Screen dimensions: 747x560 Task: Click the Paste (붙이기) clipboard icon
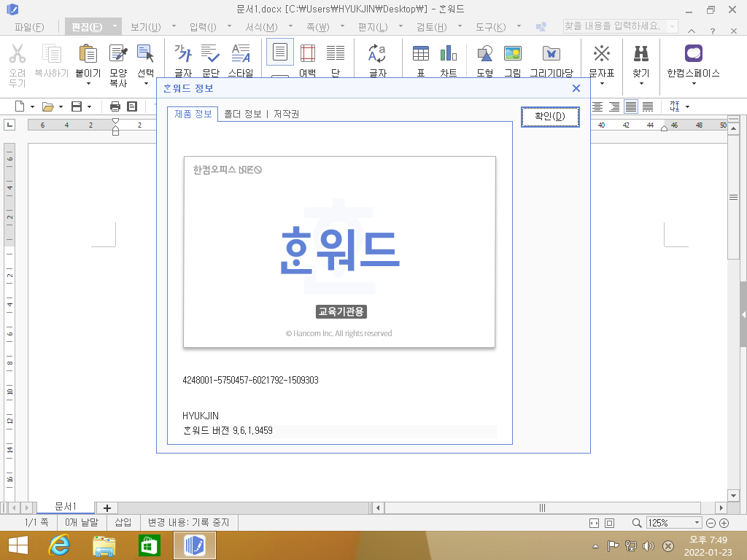[88, 53]
